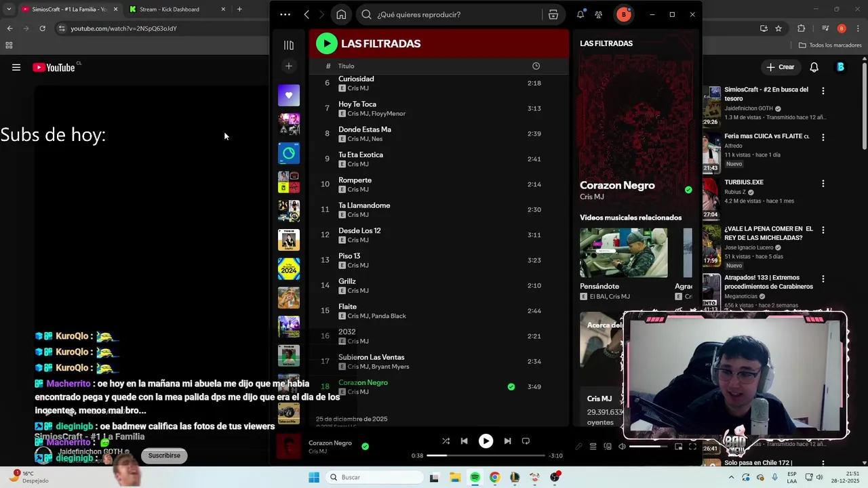Open Spotify from the Windows taskbar

(475, 477)
